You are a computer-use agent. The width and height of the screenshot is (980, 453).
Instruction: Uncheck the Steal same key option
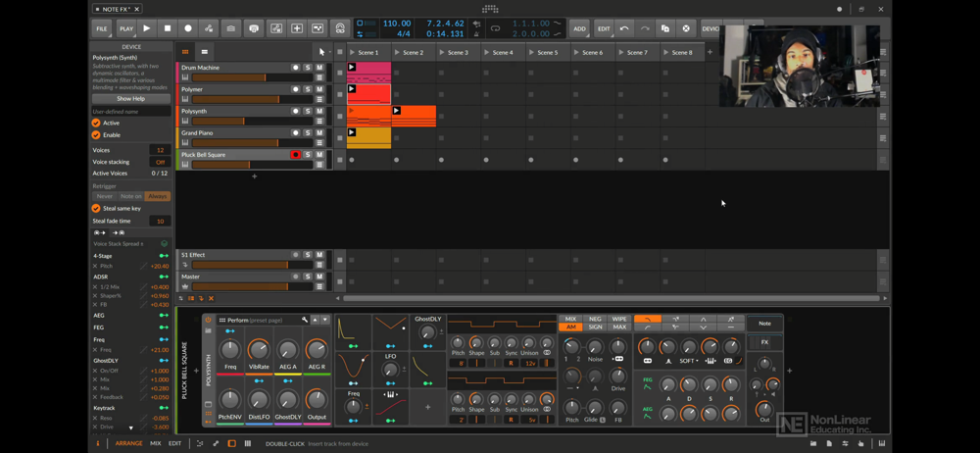[96, 208]
